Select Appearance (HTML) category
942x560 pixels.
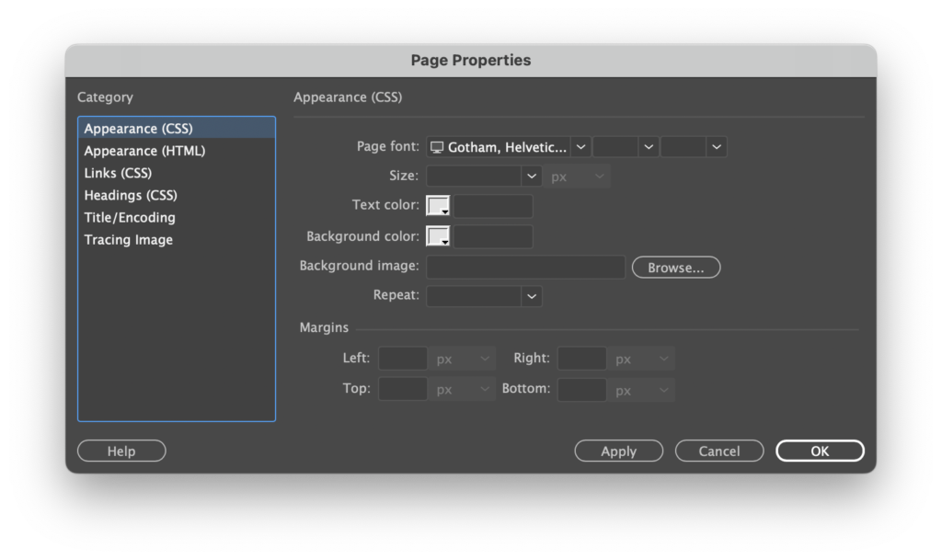[144, 151]
